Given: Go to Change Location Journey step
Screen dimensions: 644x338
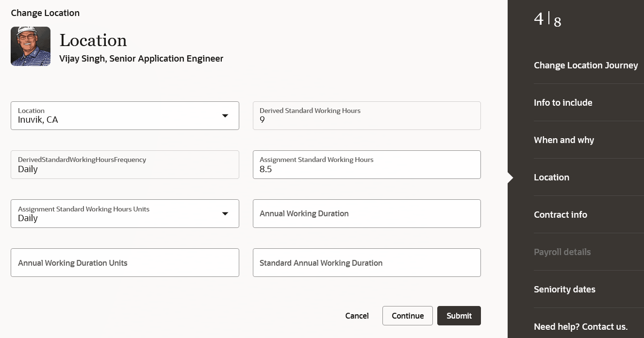Looking at the screenshot, I should [586, 65].
